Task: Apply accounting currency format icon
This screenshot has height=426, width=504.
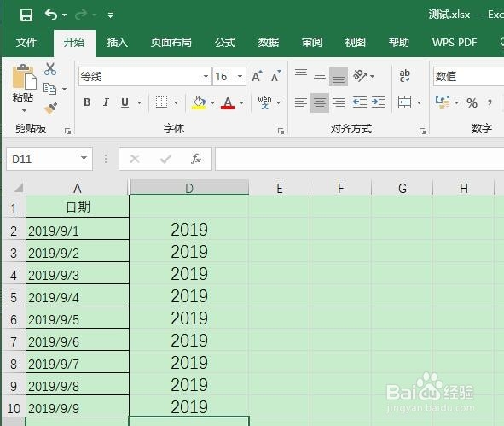Action: (x=443, y=102)
